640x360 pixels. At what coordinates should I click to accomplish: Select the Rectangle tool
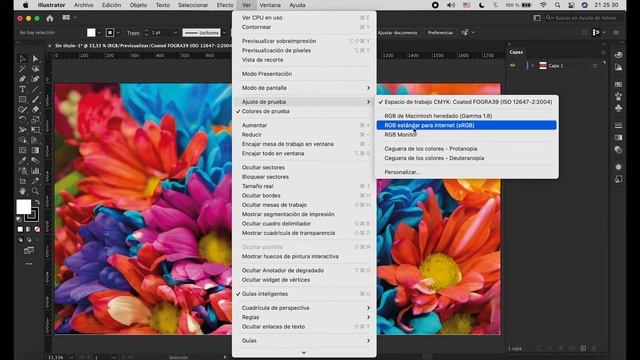click(22, 99)
